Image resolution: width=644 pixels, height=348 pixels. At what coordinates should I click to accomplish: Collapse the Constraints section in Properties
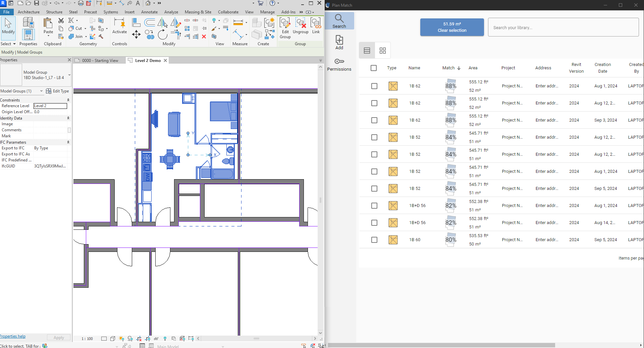point(68,100)
